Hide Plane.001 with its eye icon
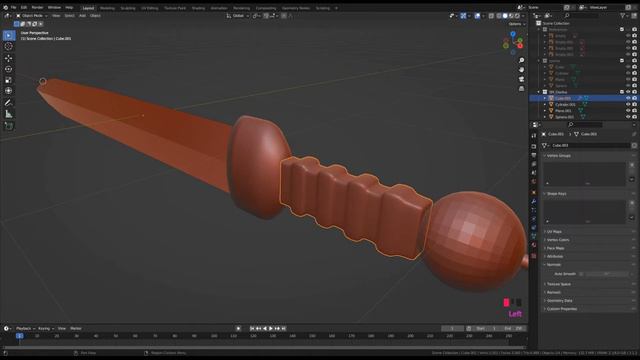 pos(628,111)
